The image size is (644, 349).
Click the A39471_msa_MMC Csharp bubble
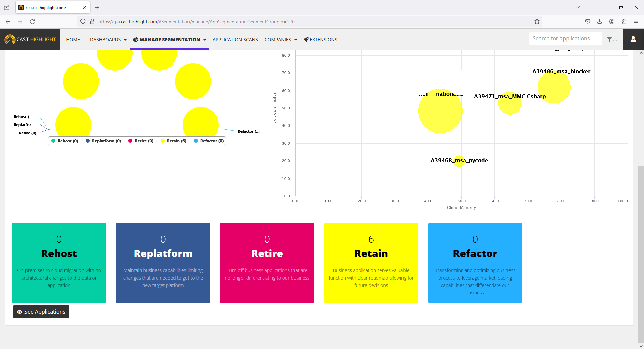click(510, 103)
